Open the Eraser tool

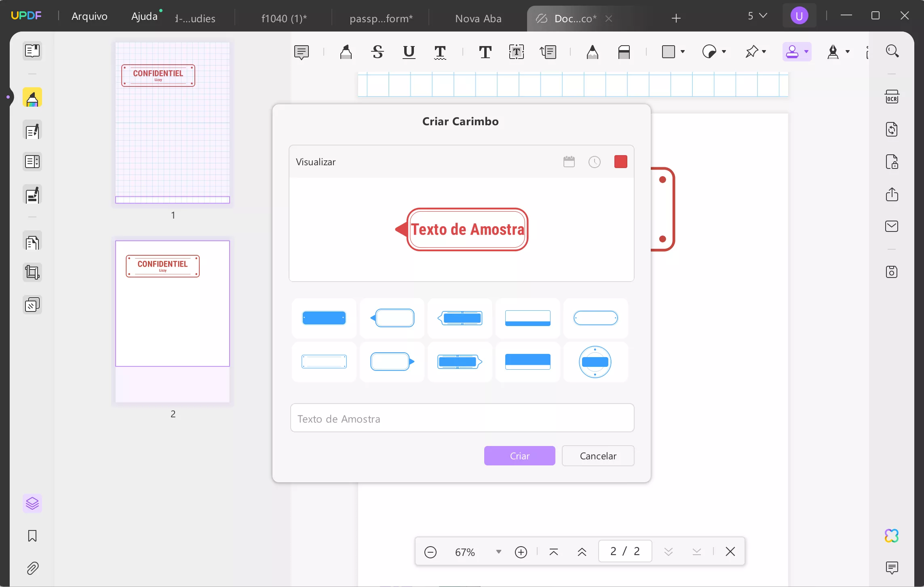(624, 52)
